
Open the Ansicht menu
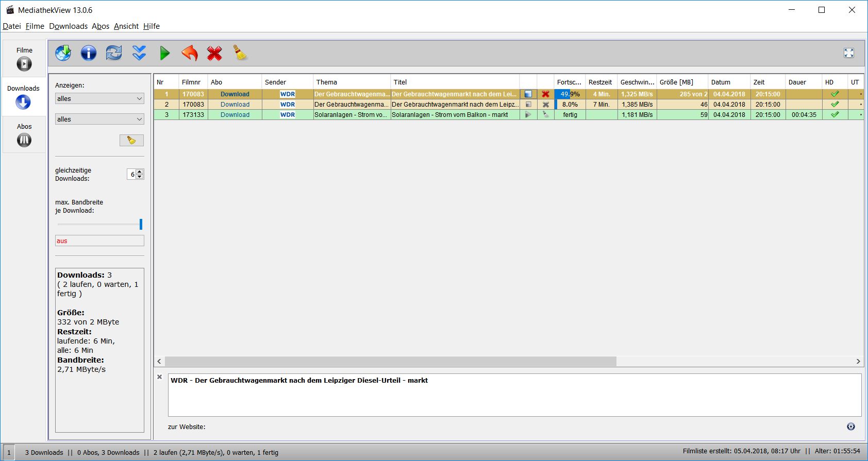pos(126,26)
